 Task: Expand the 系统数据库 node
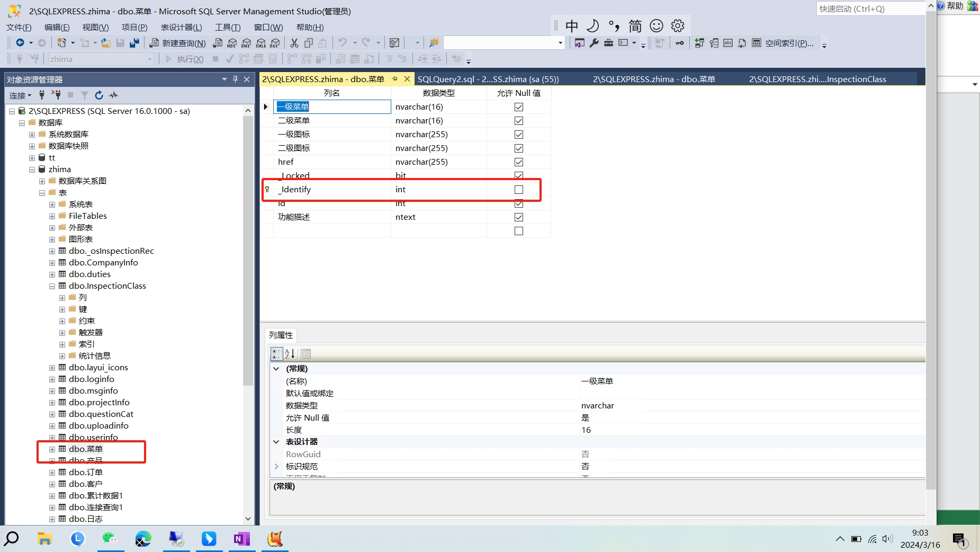(x=32, y=135)
